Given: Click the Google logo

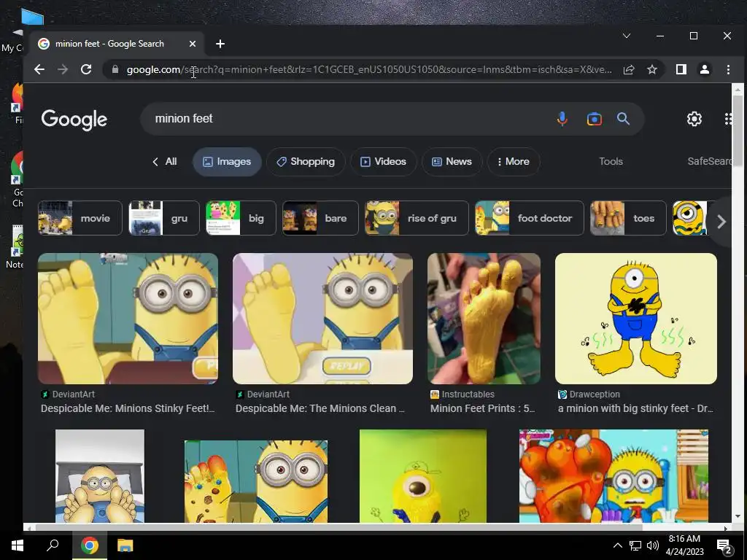Looking at the screenshot, I should (74, 120).
